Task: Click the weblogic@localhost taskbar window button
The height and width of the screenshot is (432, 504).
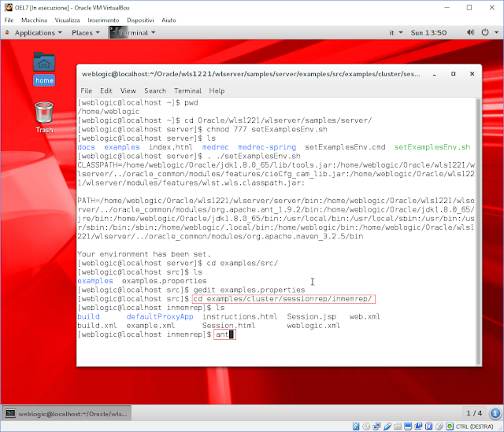Action: pos(67,414)
